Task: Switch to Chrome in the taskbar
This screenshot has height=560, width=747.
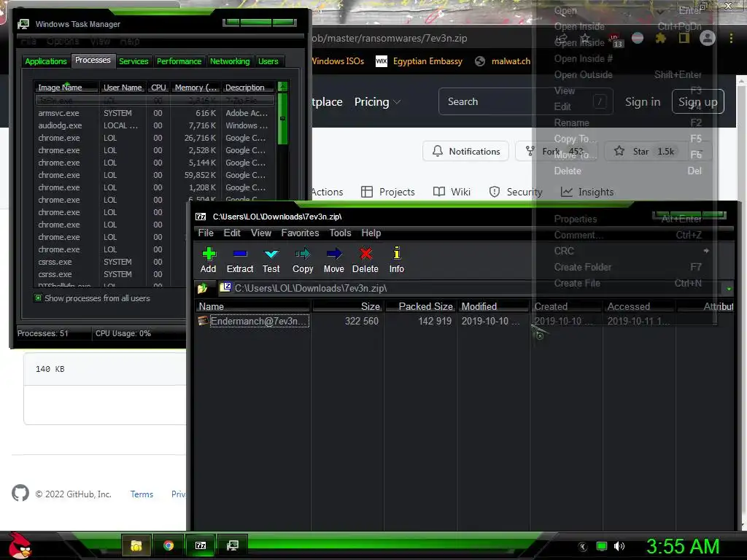Action: coord(169,545)
